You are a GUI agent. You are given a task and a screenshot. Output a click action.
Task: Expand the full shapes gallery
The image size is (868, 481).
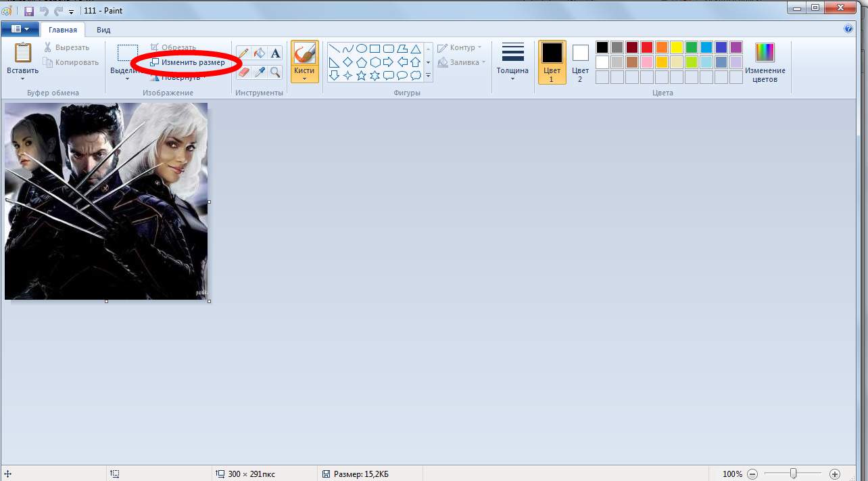(428, 76)
